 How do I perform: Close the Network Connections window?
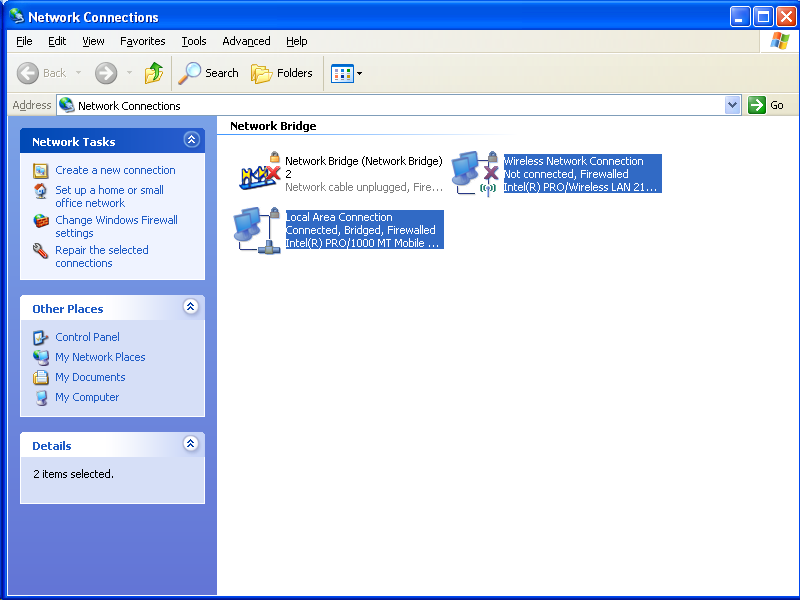pyautogui.click(x=786, y=17)
